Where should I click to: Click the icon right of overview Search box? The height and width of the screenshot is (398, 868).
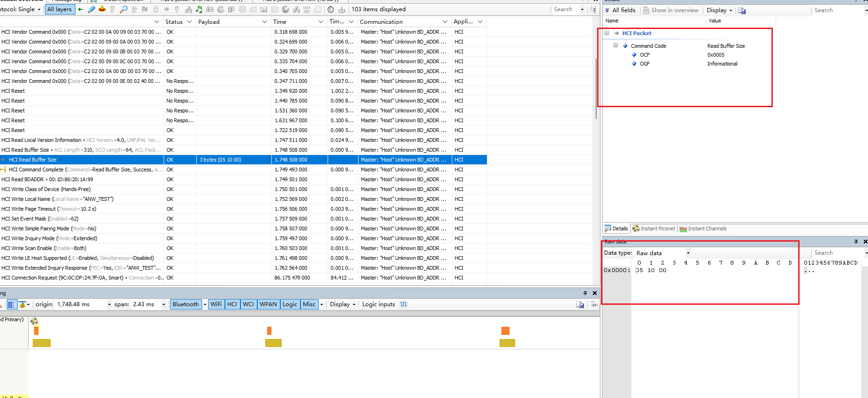(x=594, y=9)
